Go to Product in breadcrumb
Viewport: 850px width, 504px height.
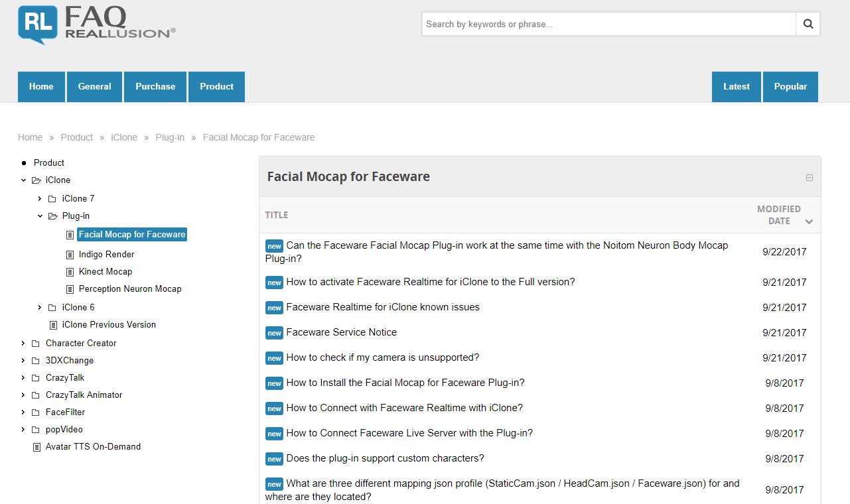click(x=77, y=137)
